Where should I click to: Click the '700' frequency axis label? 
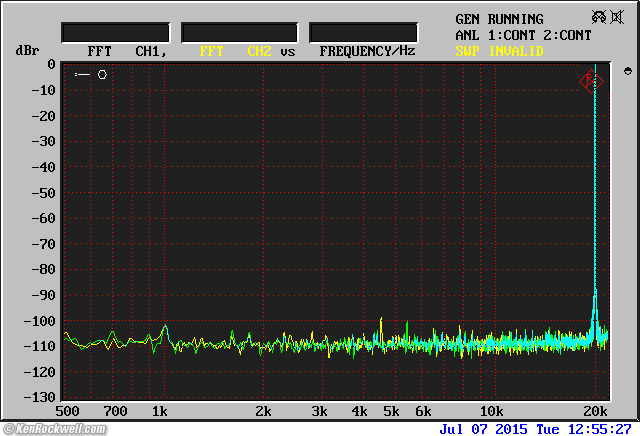(115, 411)
